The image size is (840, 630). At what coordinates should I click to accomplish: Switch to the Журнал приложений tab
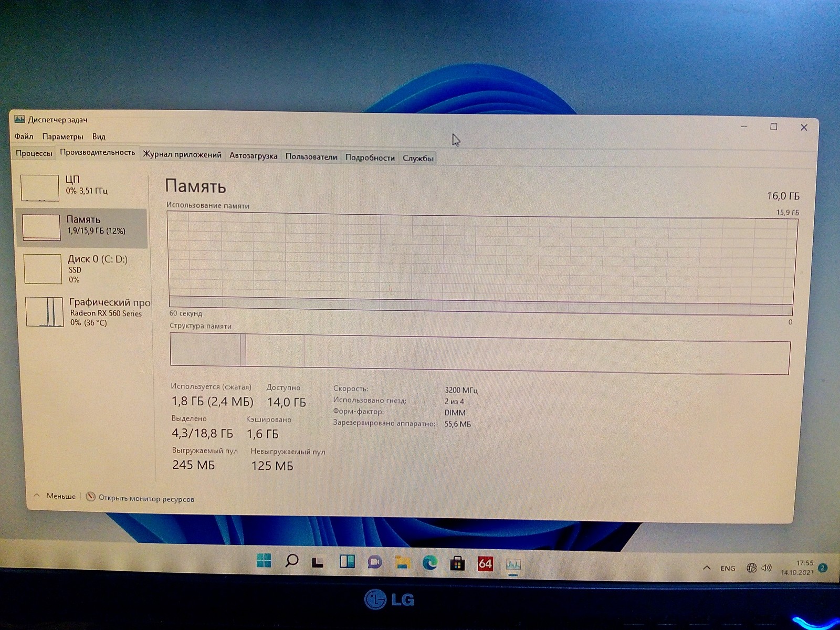[x=182, y=155]
